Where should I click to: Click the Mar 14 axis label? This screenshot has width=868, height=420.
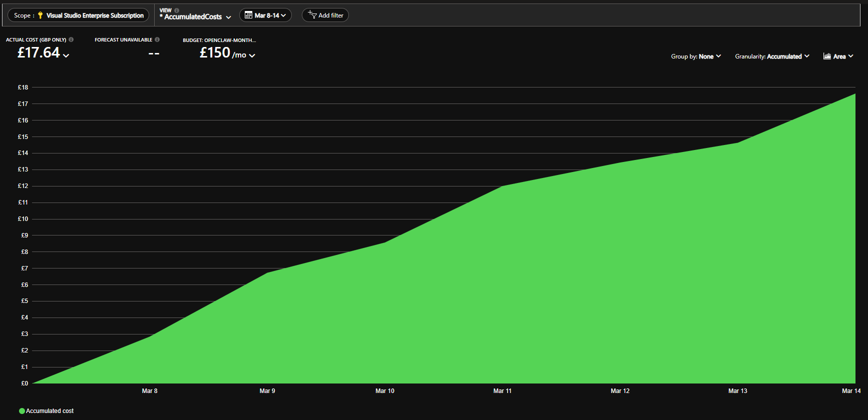pyautogui.click(x=851, y=391)
